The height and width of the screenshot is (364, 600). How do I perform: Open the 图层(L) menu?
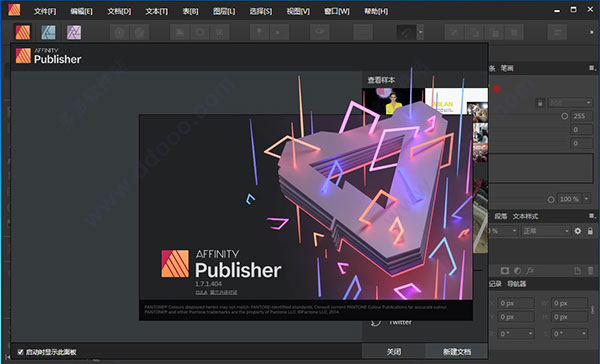tap(224, 11)
